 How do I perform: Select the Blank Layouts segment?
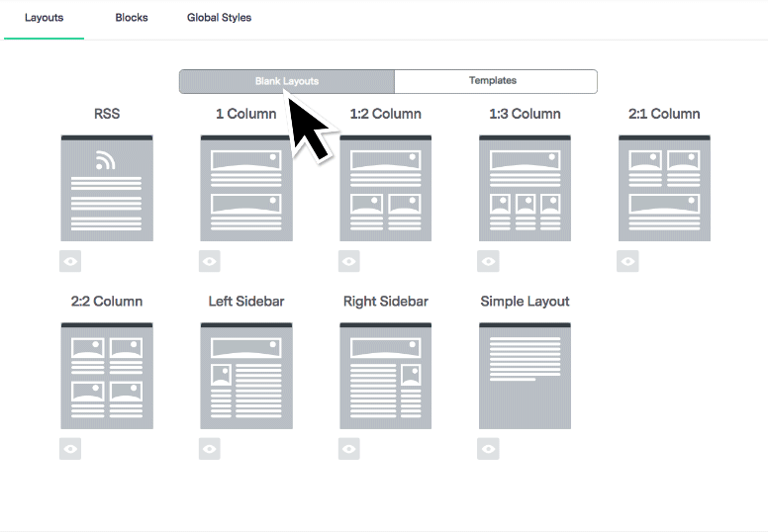pos(287,81)
